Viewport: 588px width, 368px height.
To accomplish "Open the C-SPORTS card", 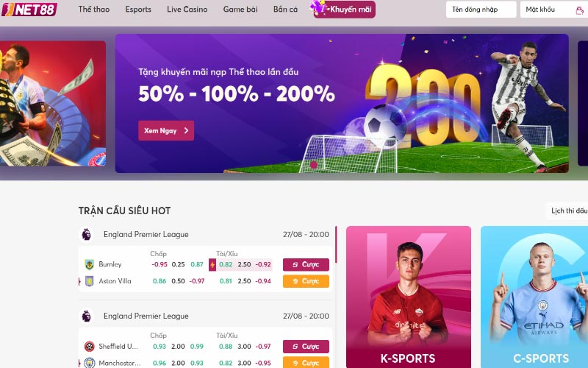I will pos(534,297).
